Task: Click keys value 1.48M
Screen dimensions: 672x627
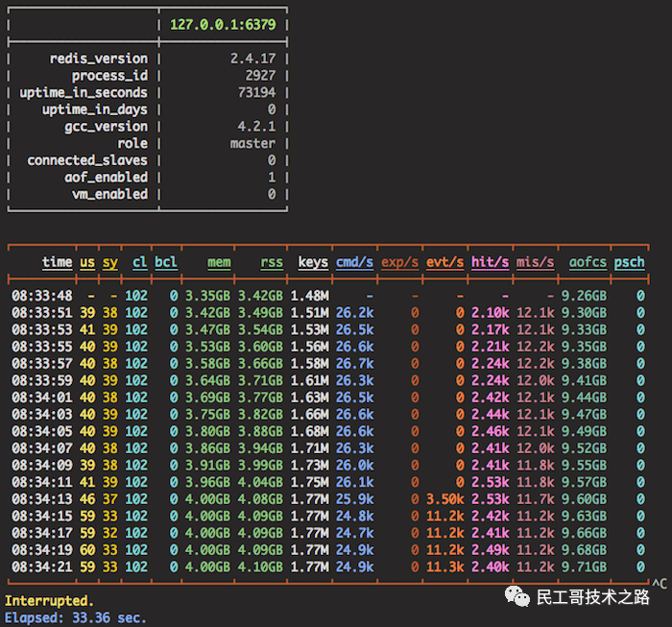Action: point(310,296)
